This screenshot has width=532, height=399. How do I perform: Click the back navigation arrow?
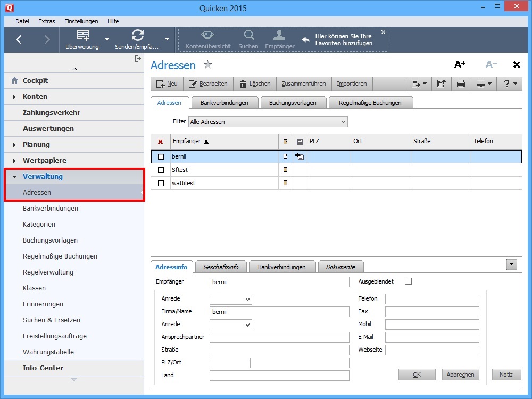pyautogui.click(x=19, y=39)
